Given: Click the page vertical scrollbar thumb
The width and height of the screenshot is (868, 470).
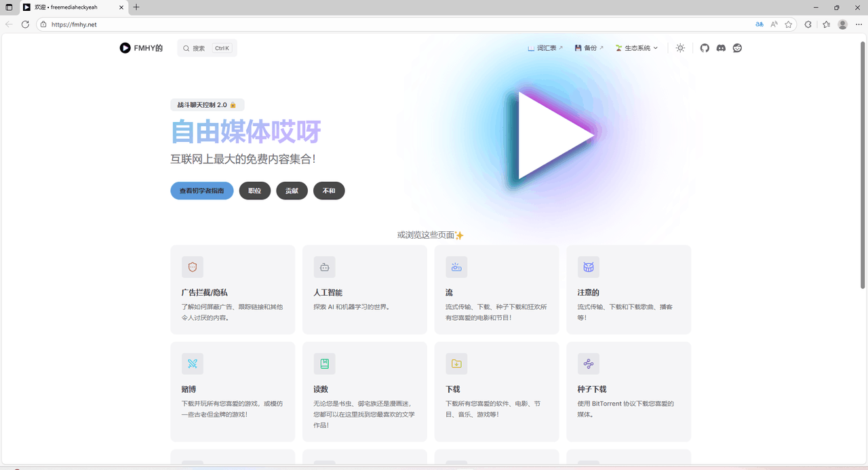Looking at the screenshot, I should 863,166.
